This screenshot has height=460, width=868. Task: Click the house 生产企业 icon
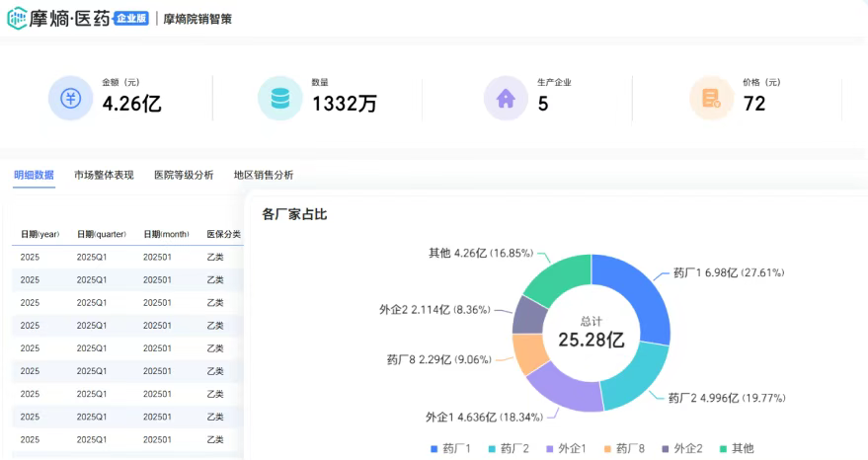[506, 99]
